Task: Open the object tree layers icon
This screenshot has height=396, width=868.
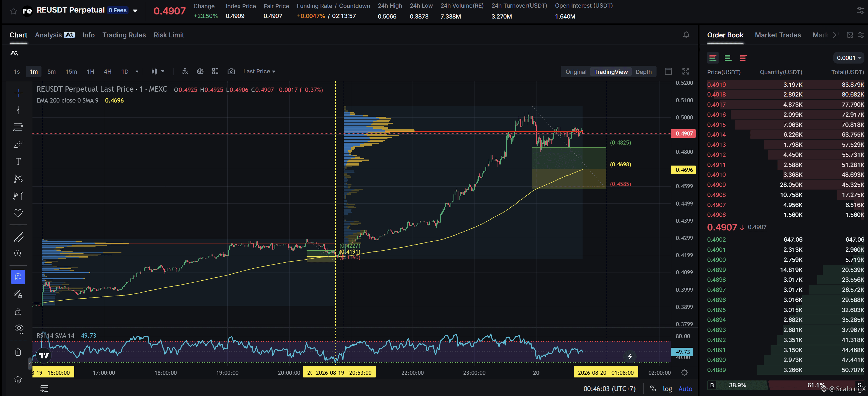Action: coord(18,380)
